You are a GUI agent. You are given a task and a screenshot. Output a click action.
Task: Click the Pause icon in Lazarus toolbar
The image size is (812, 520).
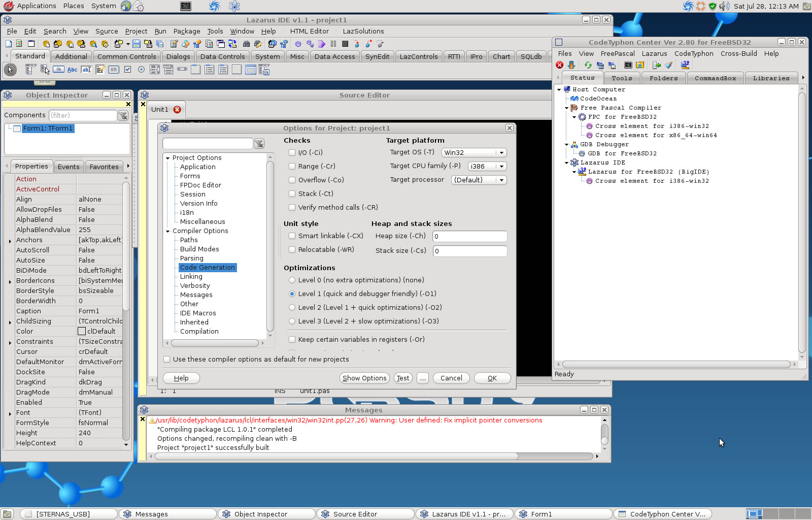coord(333,44)
